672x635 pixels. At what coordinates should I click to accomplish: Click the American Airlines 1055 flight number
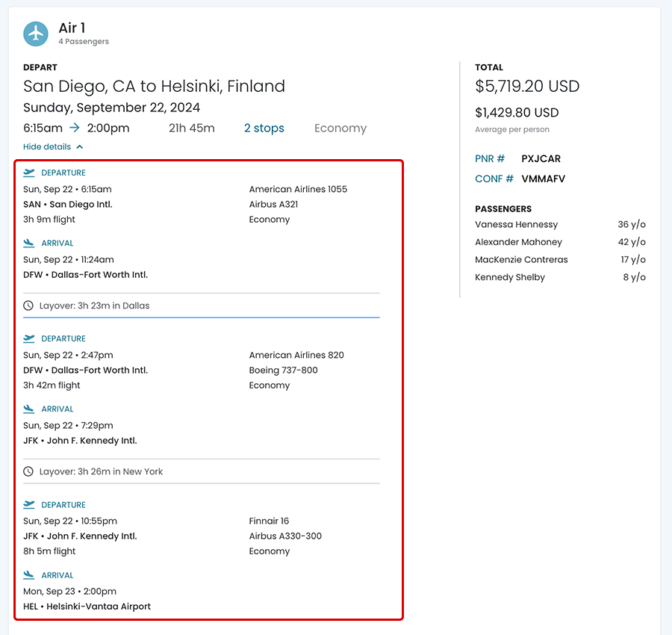pos(298,189)
